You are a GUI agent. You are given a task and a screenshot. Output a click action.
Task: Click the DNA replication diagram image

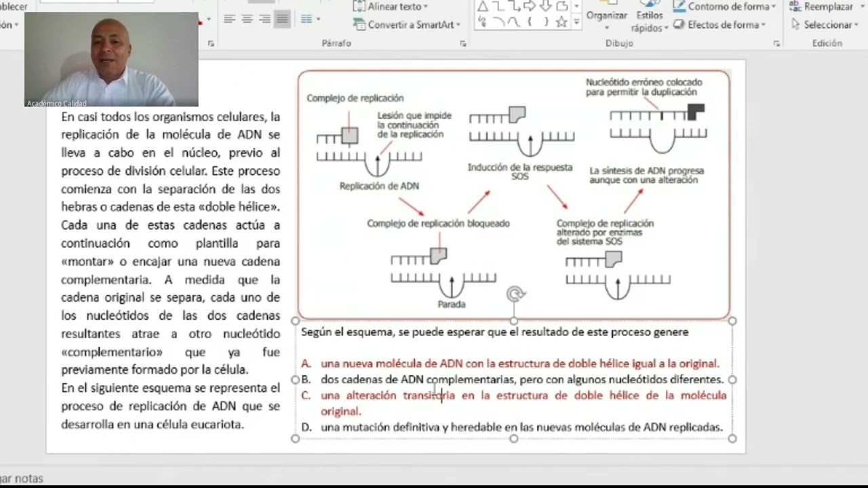click(x=514, y=195)
